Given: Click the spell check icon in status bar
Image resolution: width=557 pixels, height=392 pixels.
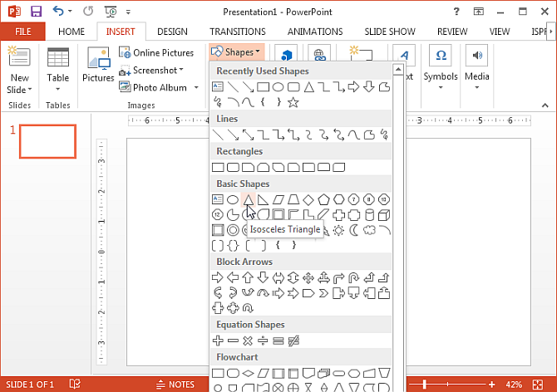Looking at the screenshot, I should [x=75, y=385].
